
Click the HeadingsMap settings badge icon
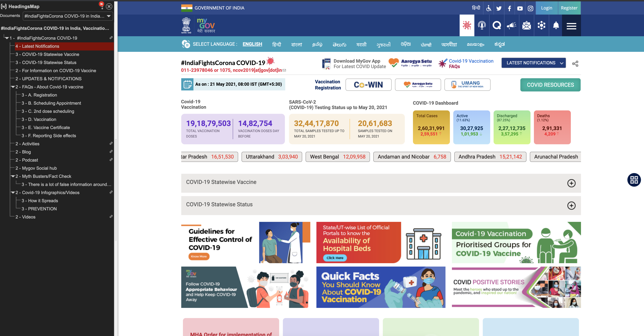pos(101,5)
